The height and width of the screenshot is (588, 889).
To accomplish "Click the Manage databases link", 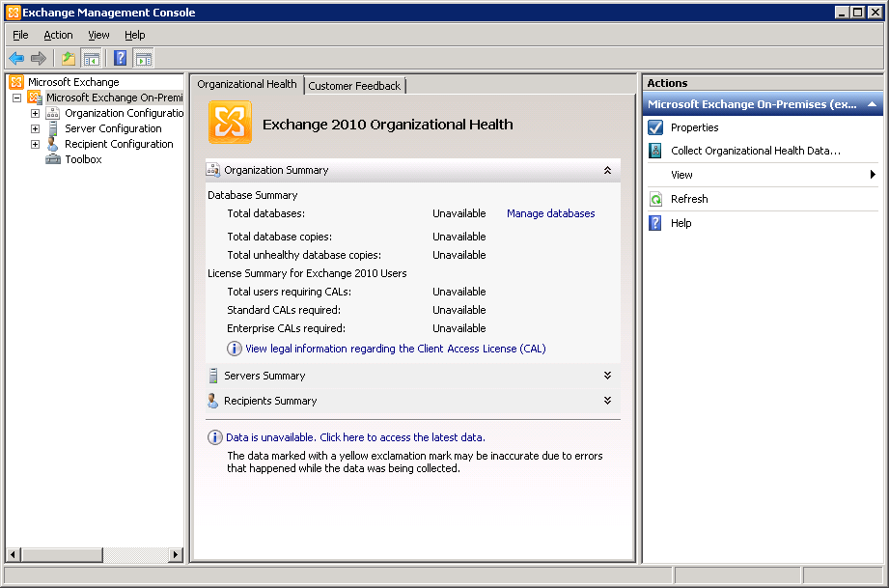I will click(x=550, y=213).
